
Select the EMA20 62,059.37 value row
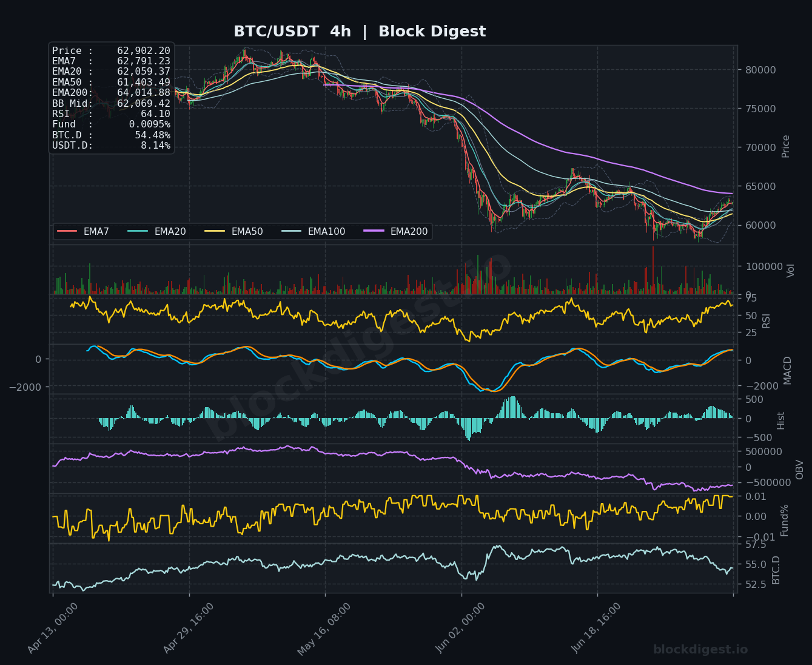(111, 72)
